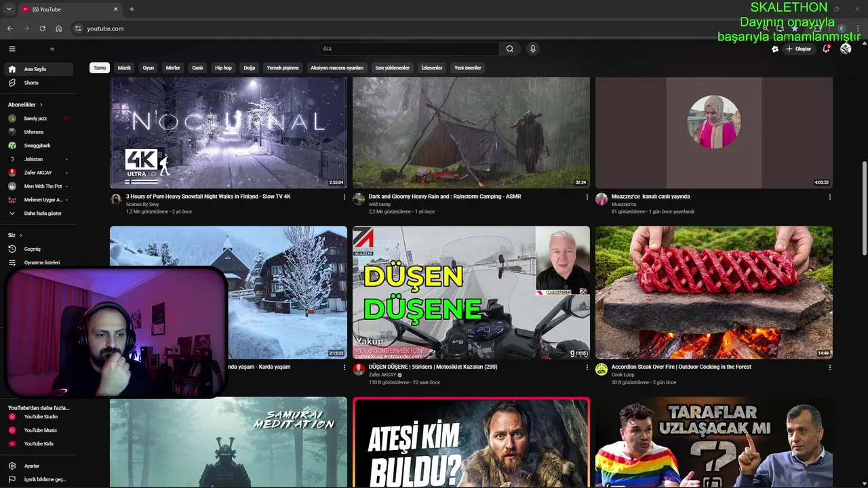Viewport: 868px width, 488px height.
Task: Start voice search with microphone icon
Action: tap(533, 49)
